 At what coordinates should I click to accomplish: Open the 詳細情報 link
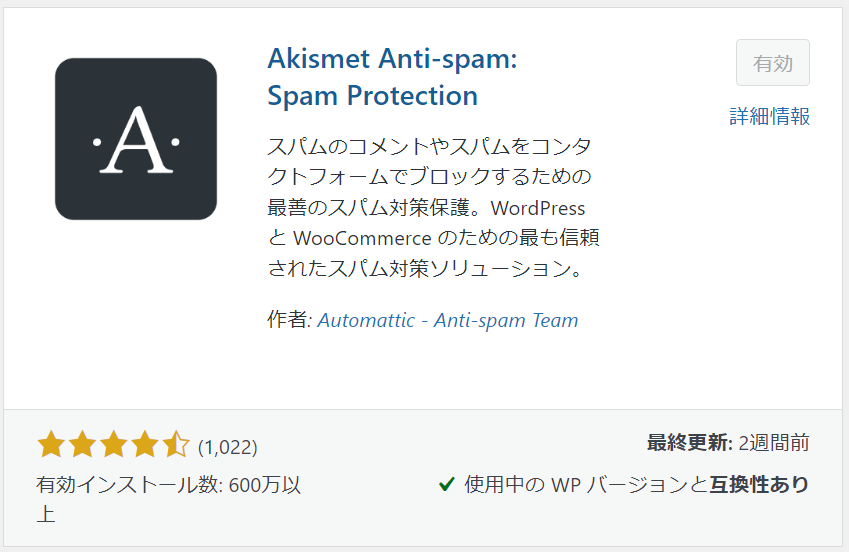click(x=769, y=116)
